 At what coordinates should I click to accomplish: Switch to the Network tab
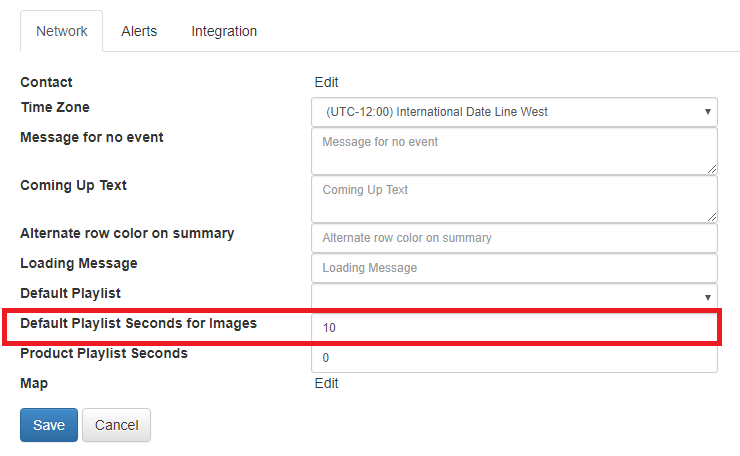coord(61,31)
